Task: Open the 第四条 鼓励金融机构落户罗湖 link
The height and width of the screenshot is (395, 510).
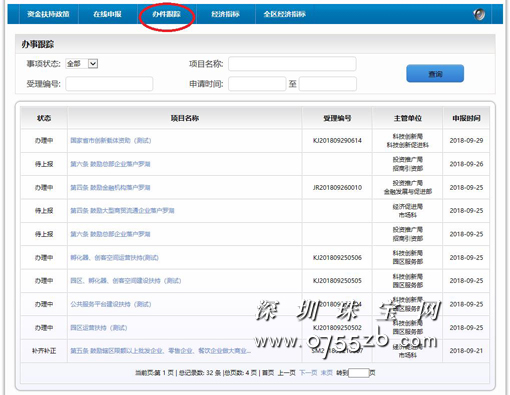Action: 110,188
